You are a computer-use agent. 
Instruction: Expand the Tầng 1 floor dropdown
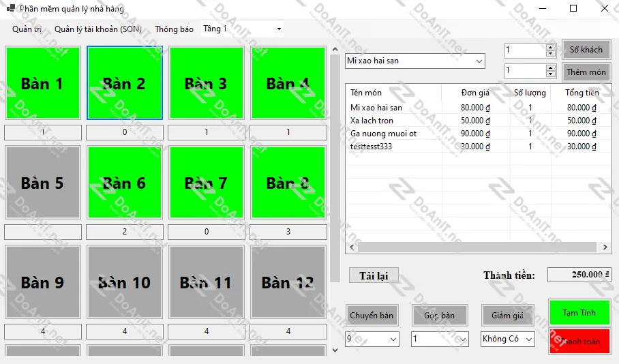pyautogui.click(x=279, y=29)
